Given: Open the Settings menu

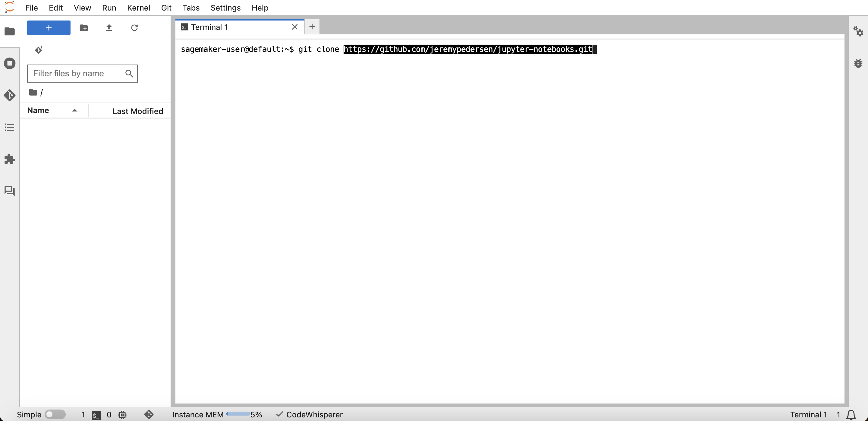Looking at the screenshot, I should pos(225,8).
